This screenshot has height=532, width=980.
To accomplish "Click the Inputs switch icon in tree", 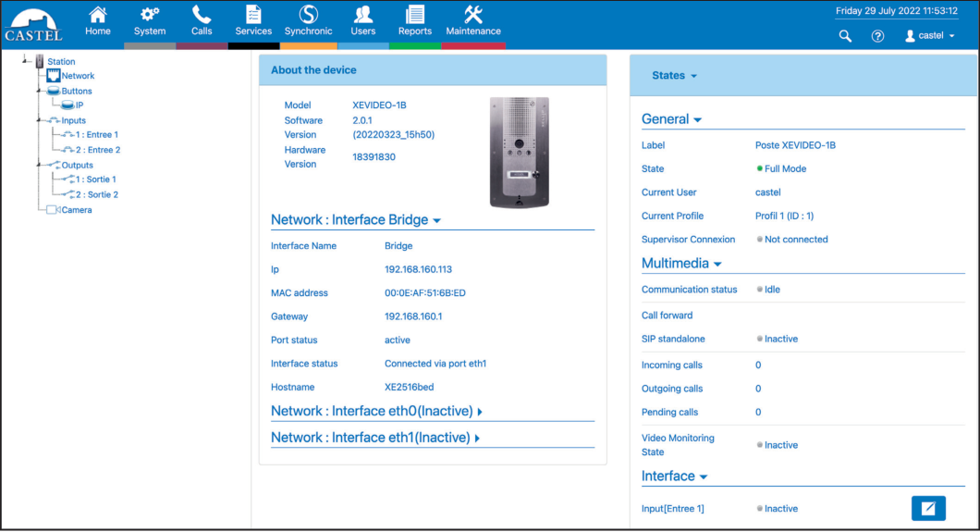I will (54, 120).
